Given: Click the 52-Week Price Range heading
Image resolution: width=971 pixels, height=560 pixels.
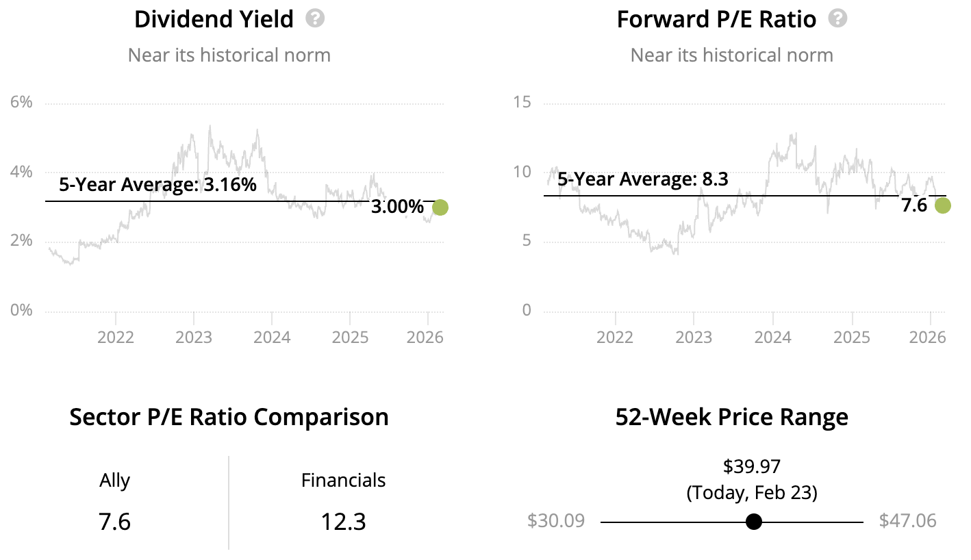Looking at the screenshot, I should pos(731,417).
